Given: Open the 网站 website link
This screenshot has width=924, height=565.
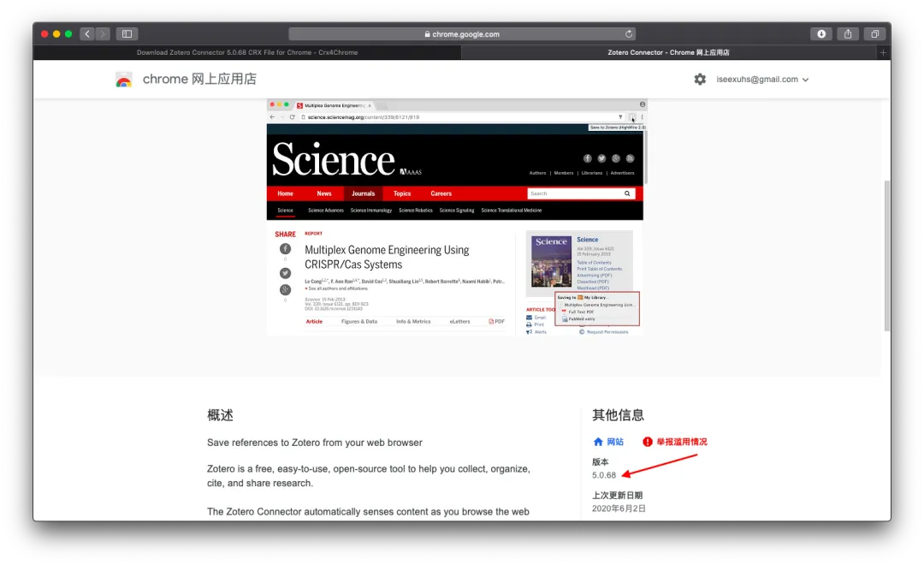Looking at the screenshot, I should pos(615,442).
